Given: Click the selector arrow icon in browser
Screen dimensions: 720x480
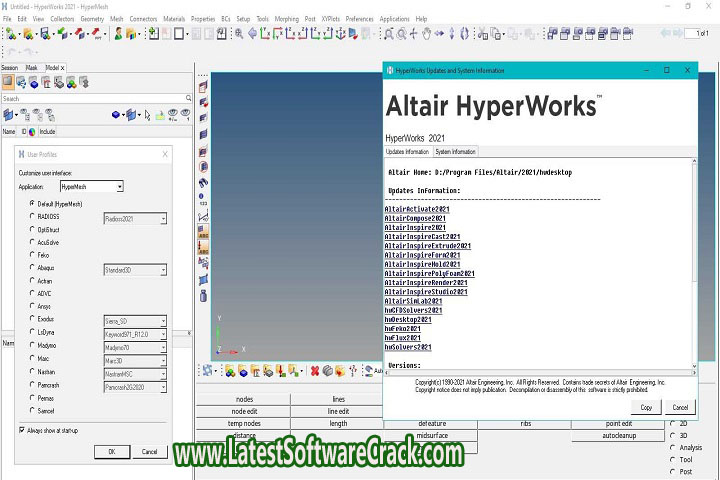Looking at the screenshot, I should coord(147,115).
